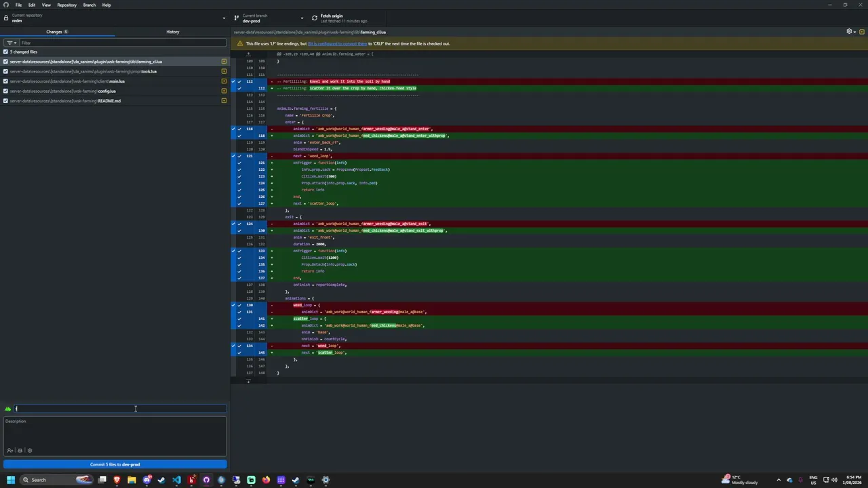868x488 pixels.
Task: Uncheck the tools.lua file checkbox
Action: (5, 71)
